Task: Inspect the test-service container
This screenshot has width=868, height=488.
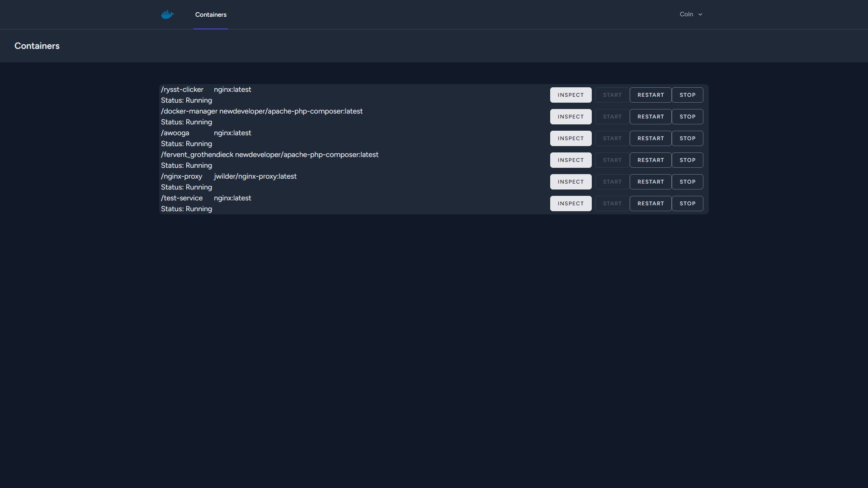Action: (x=571, y=204)
